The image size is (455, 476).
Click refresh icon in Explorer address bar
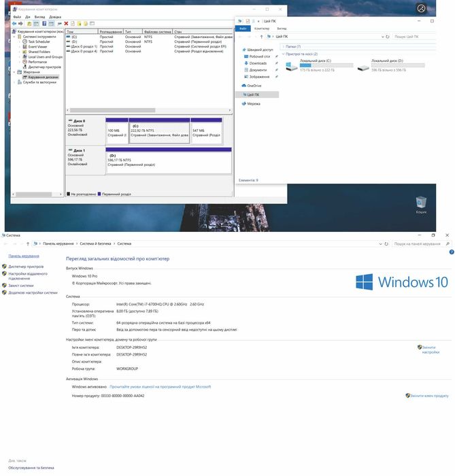tap(387, 37)
